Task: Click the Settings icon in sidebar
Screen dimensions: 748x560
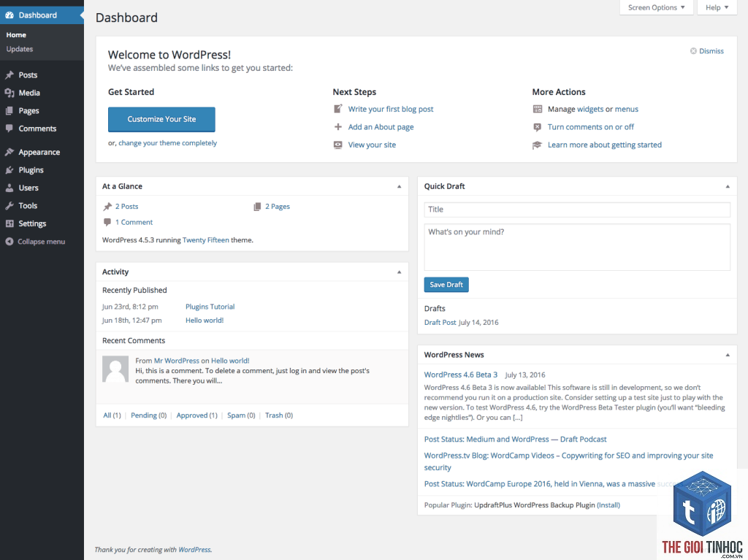Action: click(x=9, y=223)
